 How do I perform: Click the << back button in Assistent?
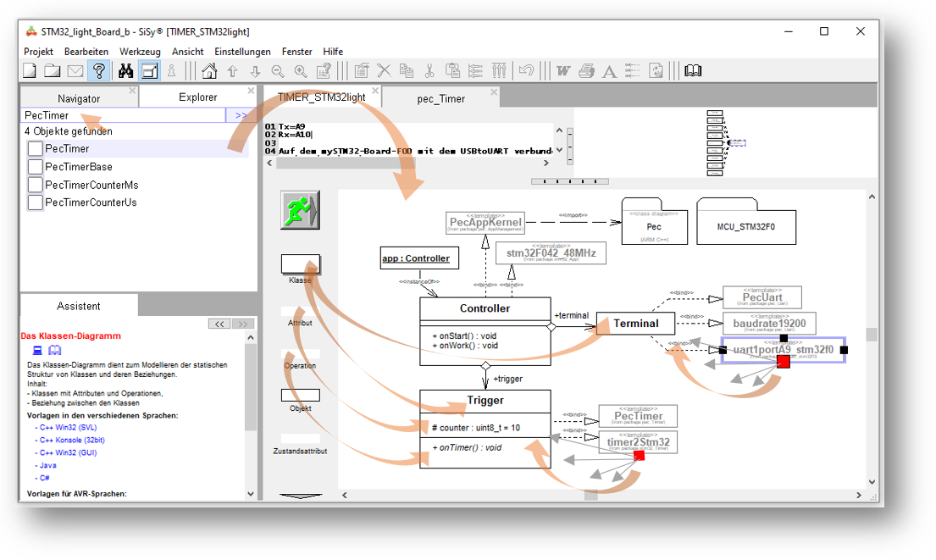click(219, 324)
